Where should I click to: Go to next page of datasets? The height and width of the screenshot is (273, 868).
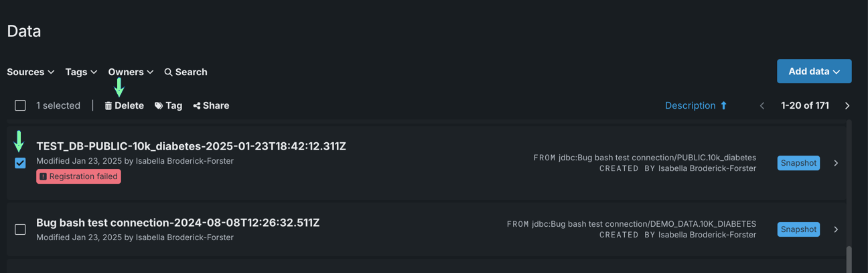[847, 106]
